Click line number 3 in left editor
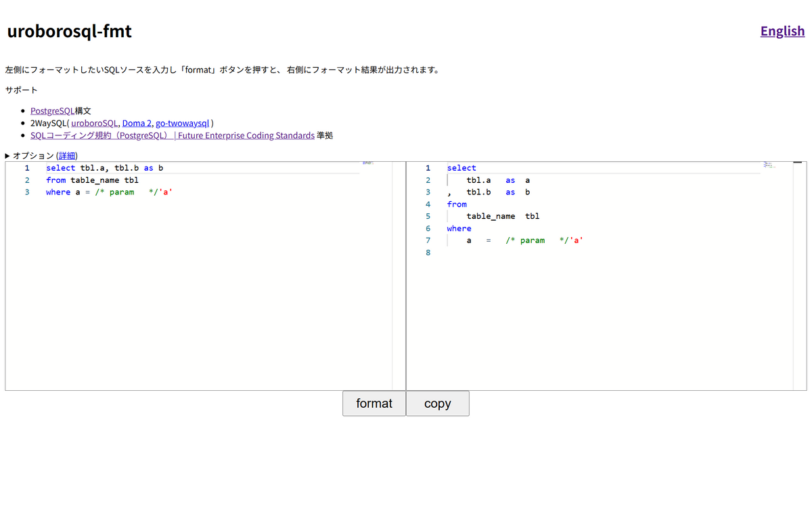 [27, 192]
